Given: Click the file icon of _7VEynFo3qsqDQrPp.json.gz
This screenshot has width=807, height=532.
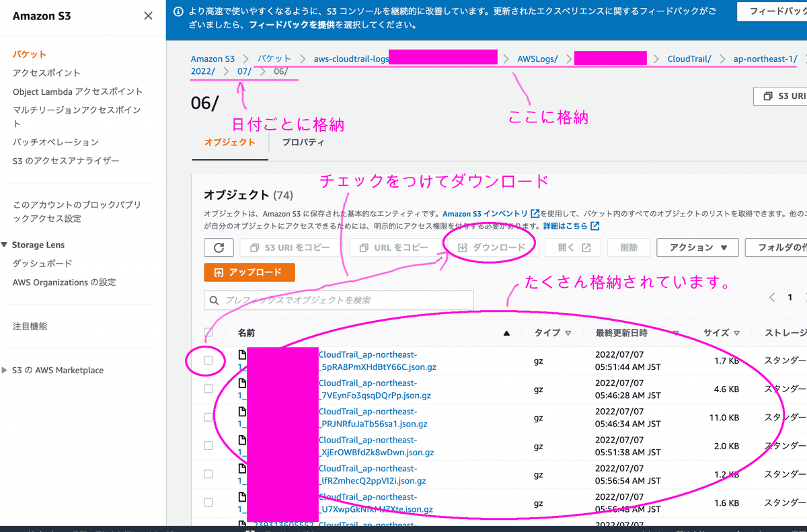Looking at the screenshot, I should coord(241,383).
